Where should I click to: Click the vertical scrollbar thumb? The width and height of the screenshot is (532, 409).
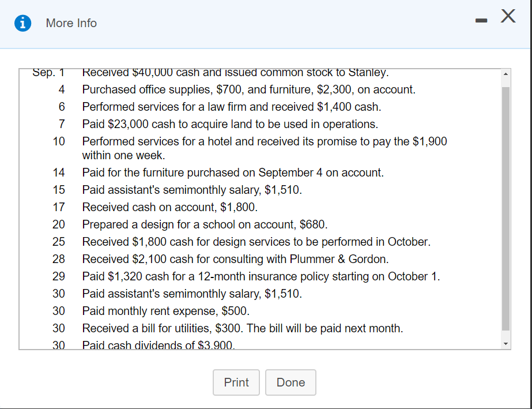point(505,208)
